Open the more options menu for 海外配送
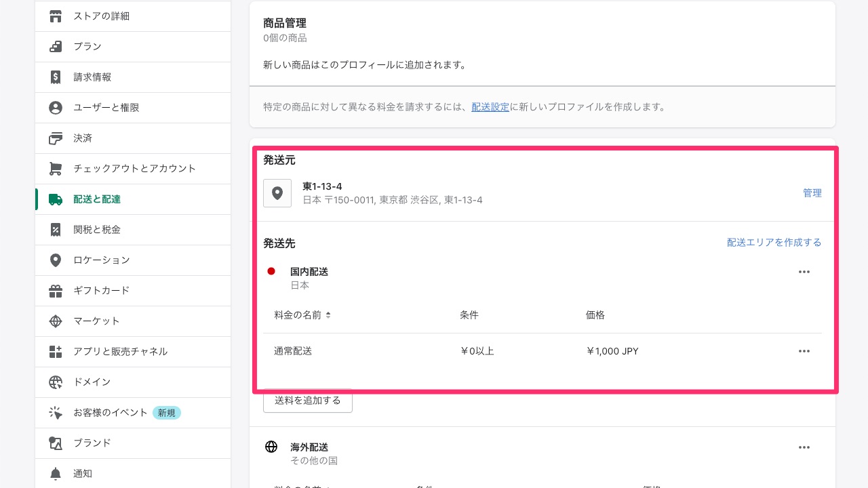 pyautogui.click(x=804, y=447)
